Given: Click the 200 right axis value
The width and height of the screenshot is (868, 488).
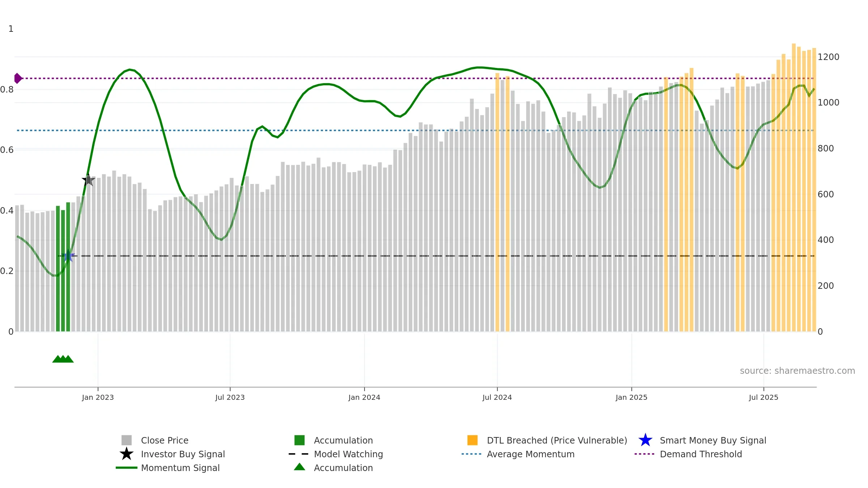Looking at the screenshot, I should 826,286.
